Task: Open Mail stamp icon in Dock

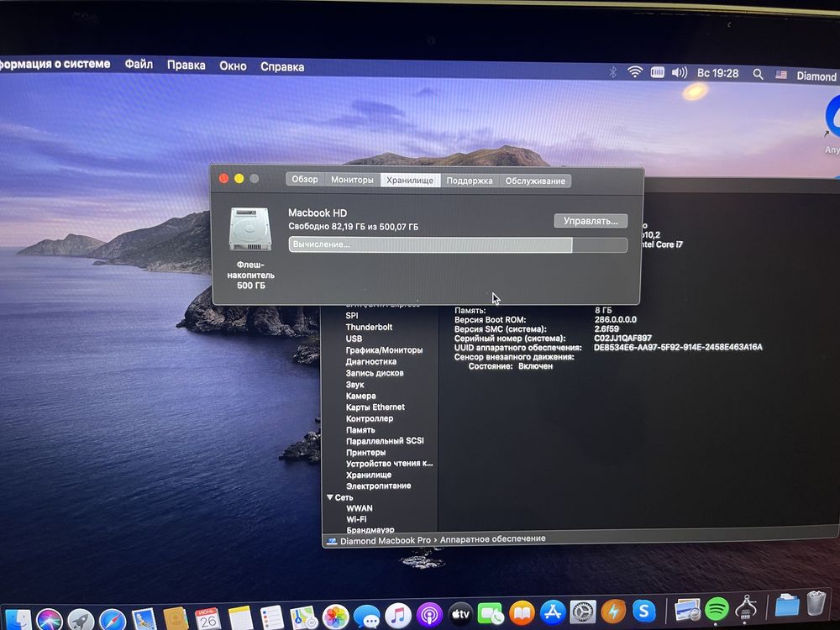Action: coord(144,620)
